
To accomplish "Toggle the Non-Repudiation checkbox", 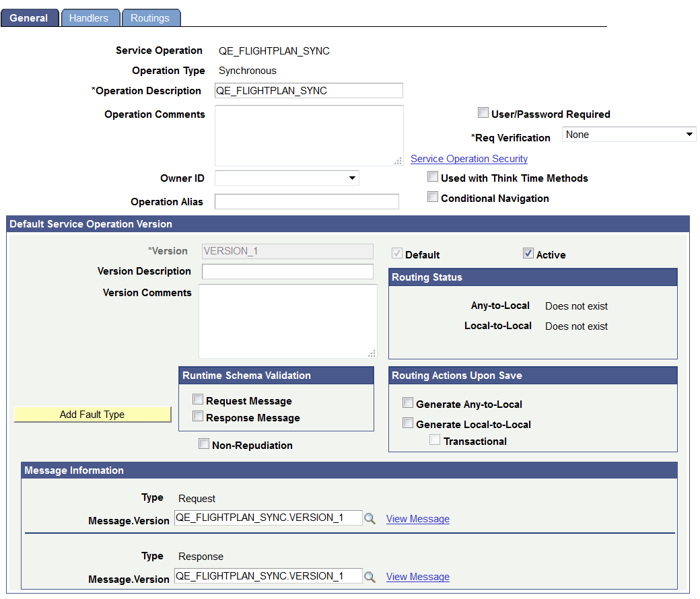I will click(x=204, y=444).
